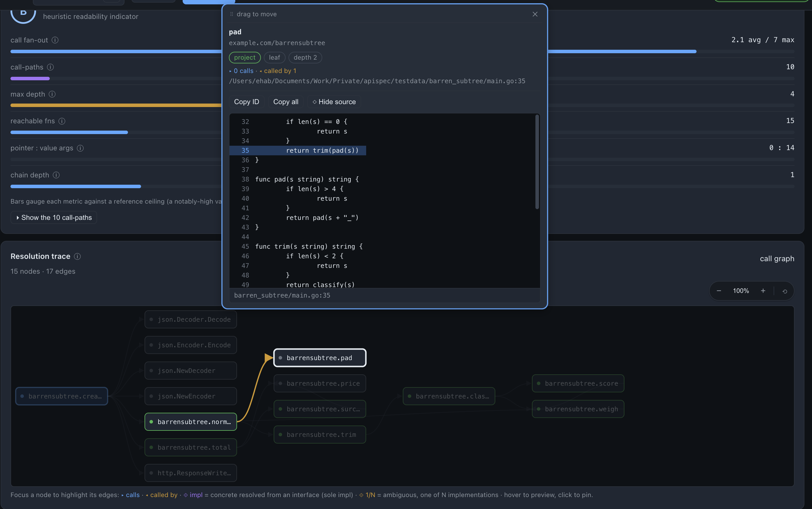Open max depth info icon

pos(52,94)
